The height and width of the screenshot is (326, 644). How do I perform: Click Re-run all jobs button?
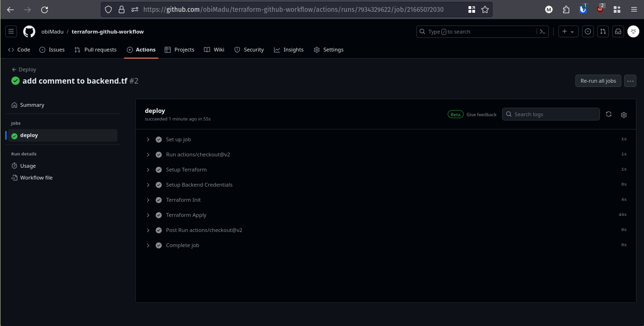point(598,81)
